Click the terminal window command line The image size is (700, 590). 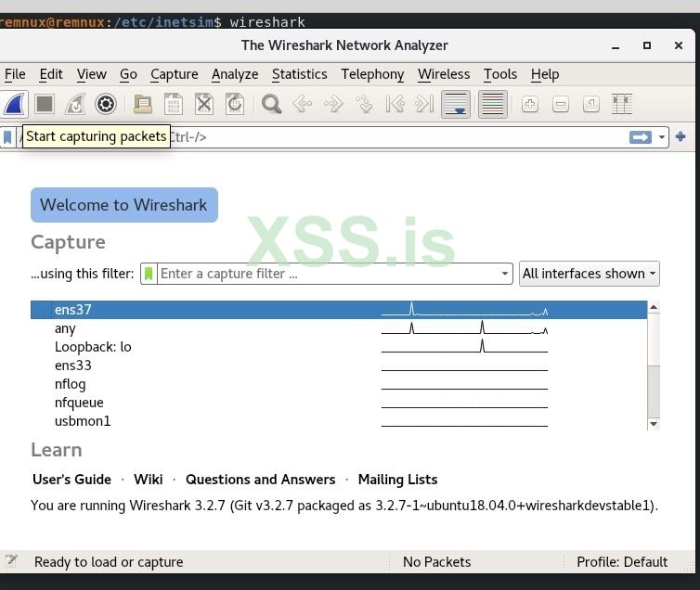(x=151, y=21)
